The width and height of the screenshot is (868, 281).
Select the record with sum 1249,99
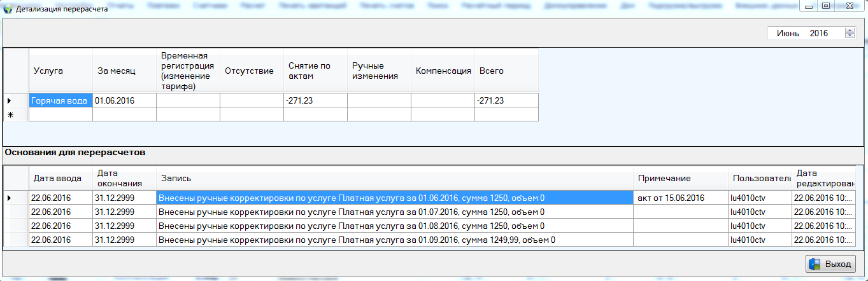click(x=395, y=240)
